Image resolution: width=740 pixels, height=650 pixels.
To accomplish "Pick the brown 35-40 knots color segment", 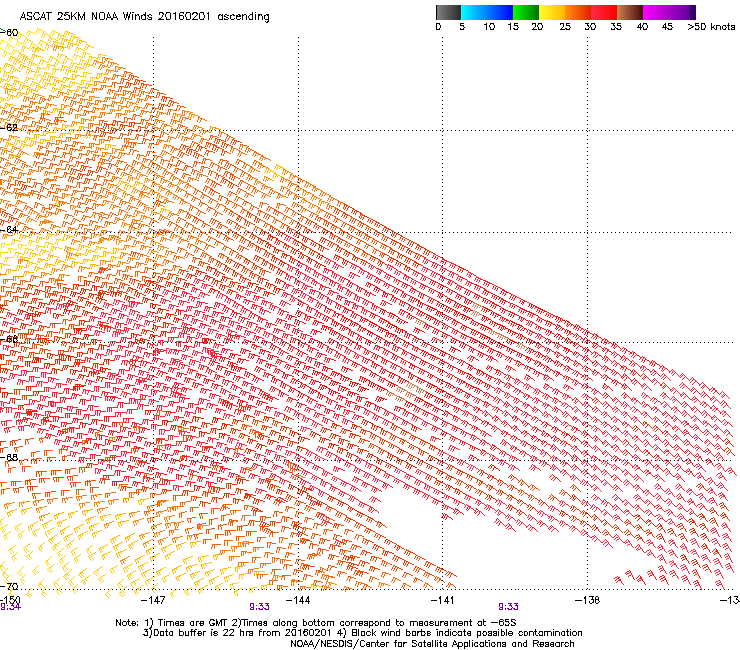I will click(x=630, y=12).
